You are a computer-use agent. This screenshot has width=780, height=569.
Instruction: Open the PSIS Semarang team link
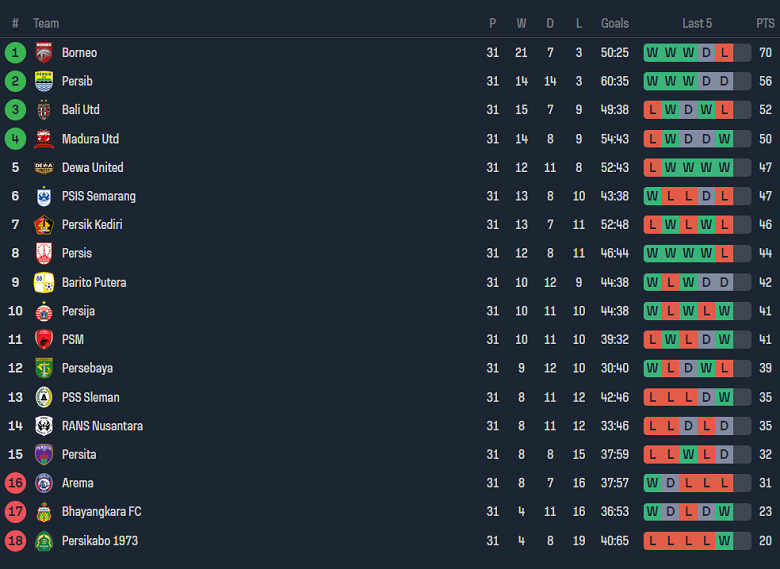(x=98, y=196)
